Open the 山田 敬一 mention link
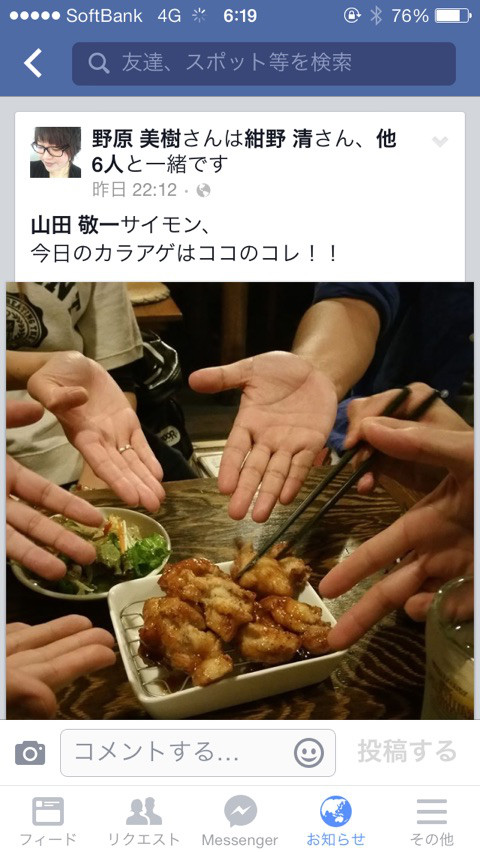The image size is (480, 852). (x=75, y=224)
